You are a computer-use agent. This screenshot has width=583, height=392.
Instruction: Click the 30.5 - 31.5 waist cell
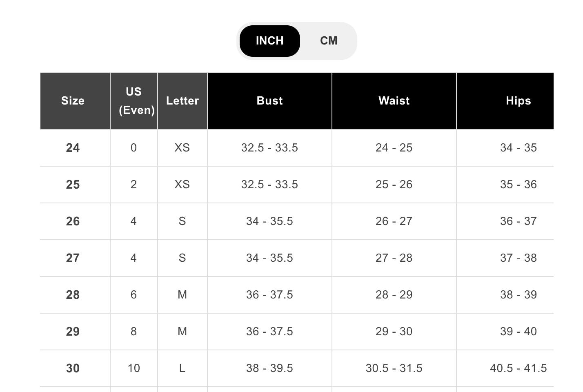click(394, 368)
